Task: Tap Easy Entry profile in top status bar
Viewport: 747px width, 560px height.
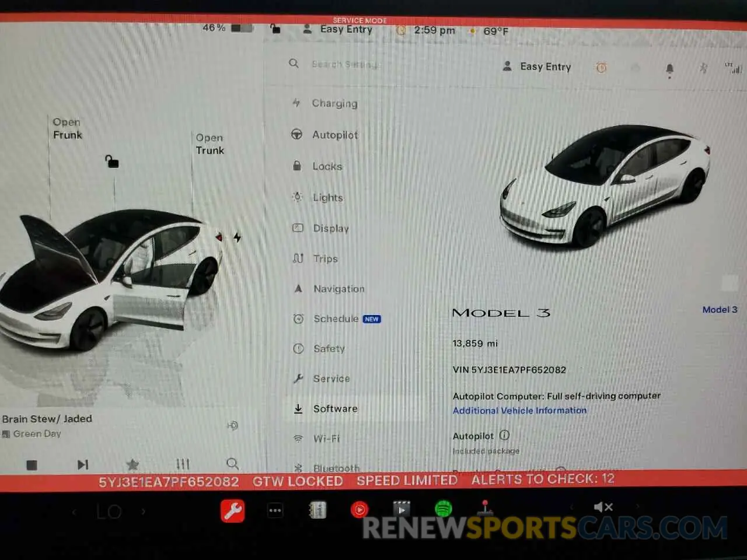Action: click(338, 29)
